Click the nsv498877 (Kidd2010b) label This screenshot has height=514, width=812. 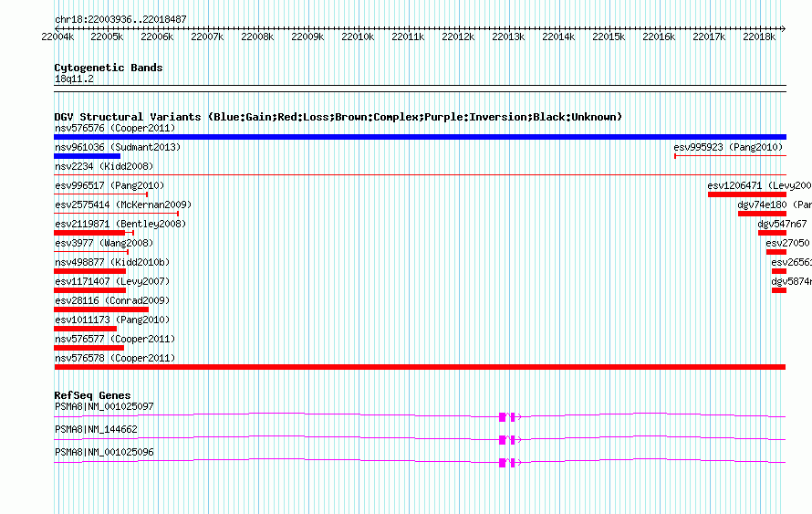112,262
